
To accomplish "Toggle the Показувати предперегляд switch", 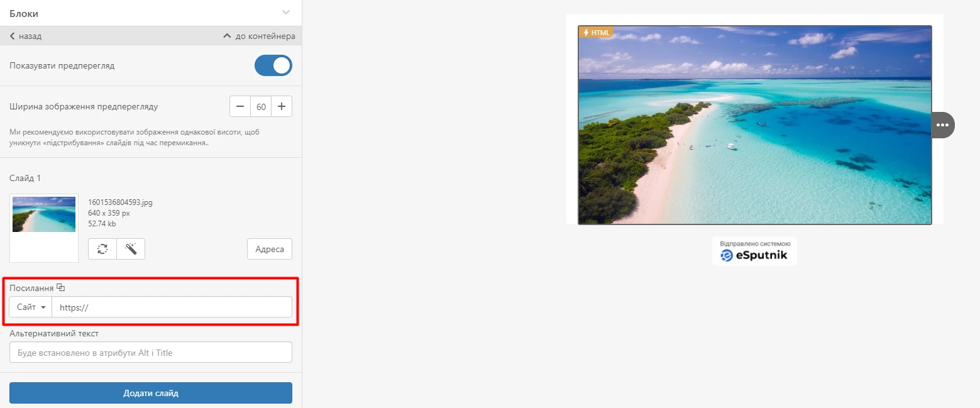I will click(273, 65).
